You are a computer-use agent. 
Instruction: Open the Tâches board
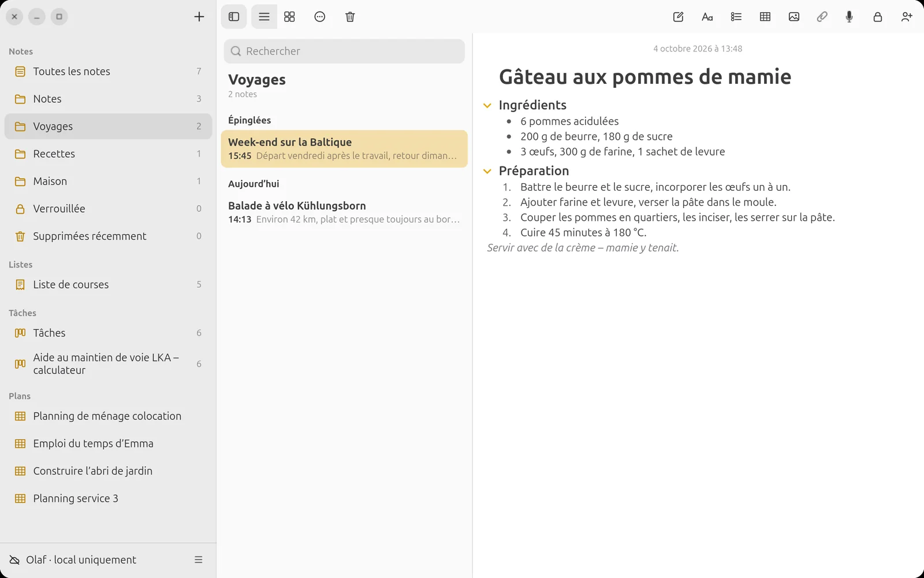click(108, 333)
